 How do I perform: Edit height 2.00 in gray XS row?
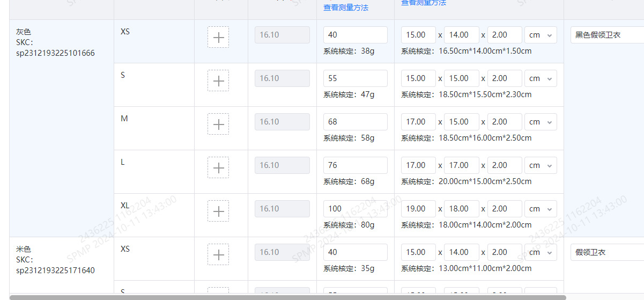click(505, 35)
